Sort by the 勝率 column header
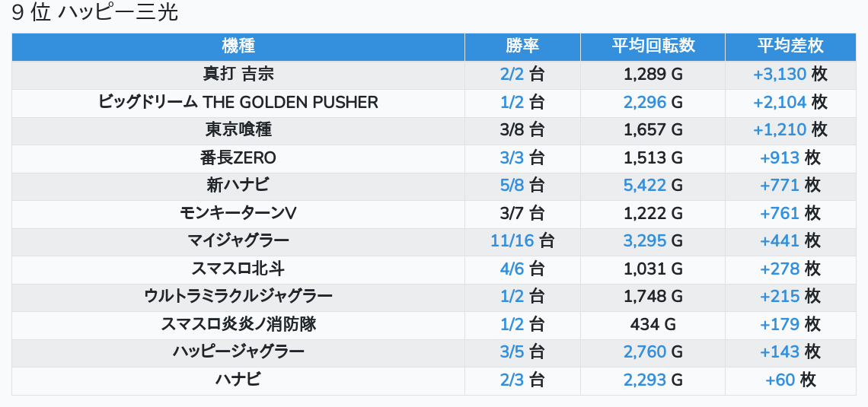This screenshot has height=407, width=868. (x=522, y=47)
